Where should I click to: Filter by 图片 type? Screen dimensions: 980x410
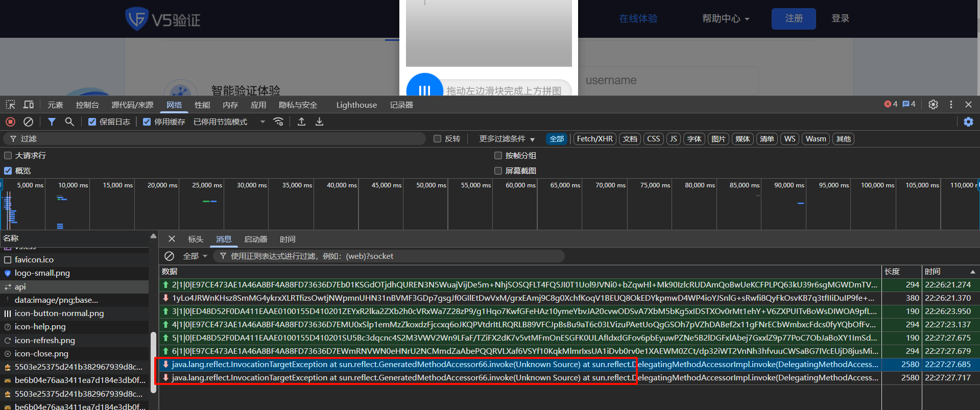coord(719,139)
